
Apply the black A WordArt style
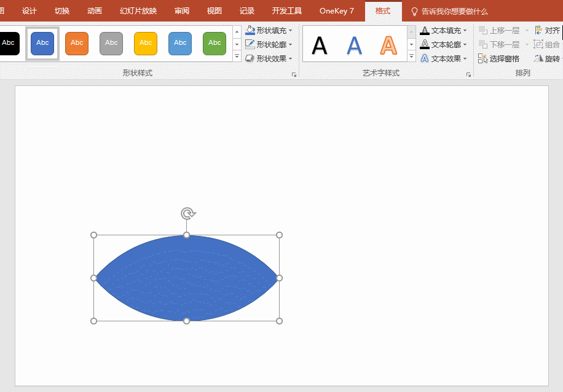(x=320, y=45)
